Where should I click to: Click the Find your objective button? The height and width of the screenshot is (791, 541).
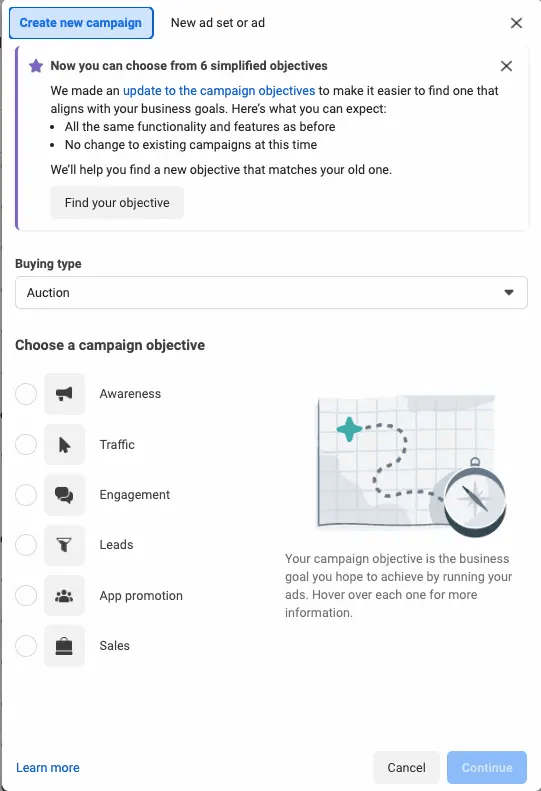pos(117,203)
